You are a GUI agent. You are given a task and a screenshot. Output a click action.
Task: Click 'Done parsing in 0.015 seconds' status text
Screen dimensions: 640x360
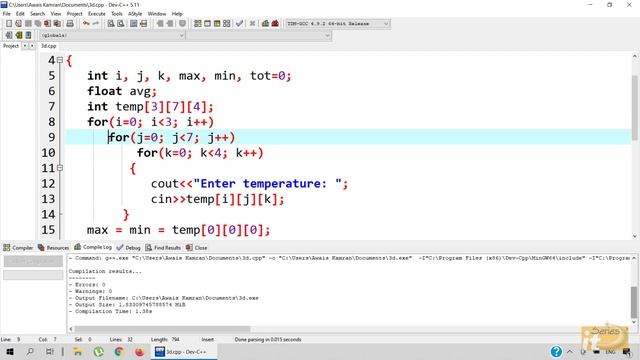pos(268,339)
